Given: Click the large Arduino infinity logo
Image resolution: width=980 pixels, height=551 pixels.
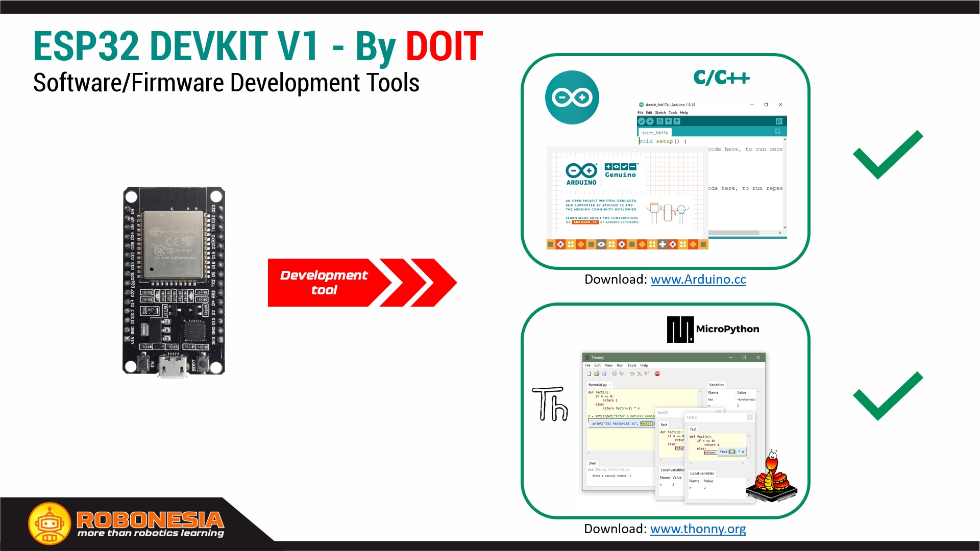Looking at the screenshot, I should pos(572,97).
